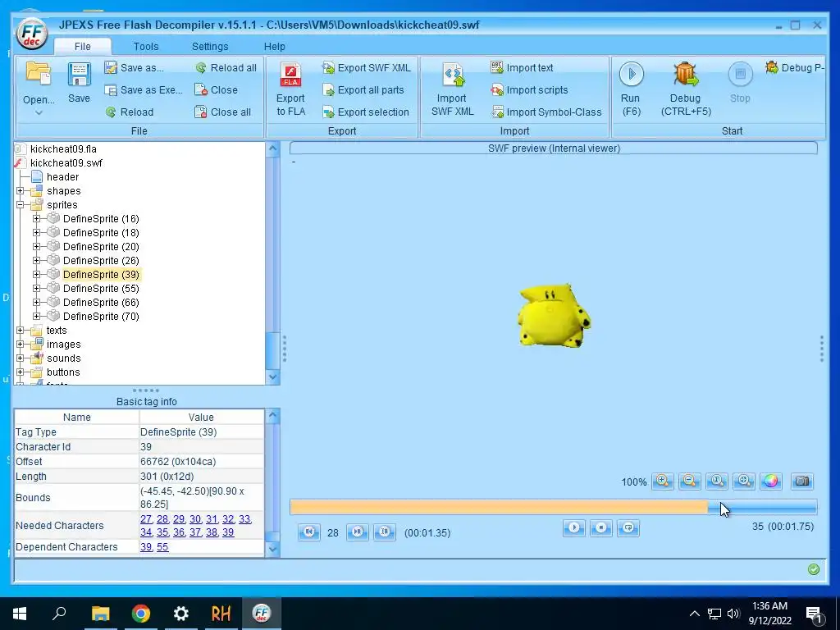The width and height of the screenshot is (840, 630).
Task: Click Export all parts
Action: coord(363,90)
